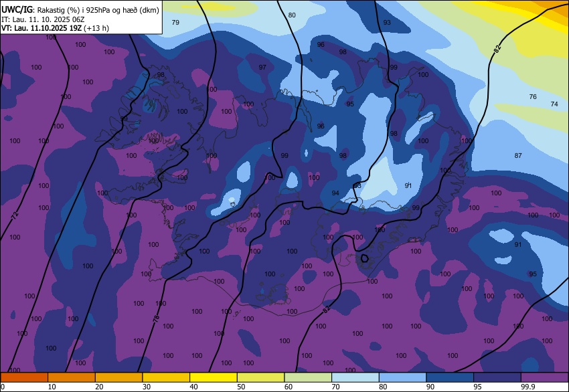Select the lightest blue 70–80 legend segment
The height and width of the screenshot is (392, 569).
(355, 377)
